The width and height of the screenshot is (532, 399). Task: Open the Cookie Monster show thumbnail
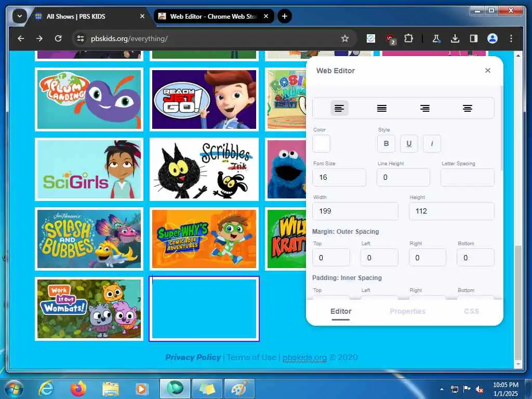[286, 169]
